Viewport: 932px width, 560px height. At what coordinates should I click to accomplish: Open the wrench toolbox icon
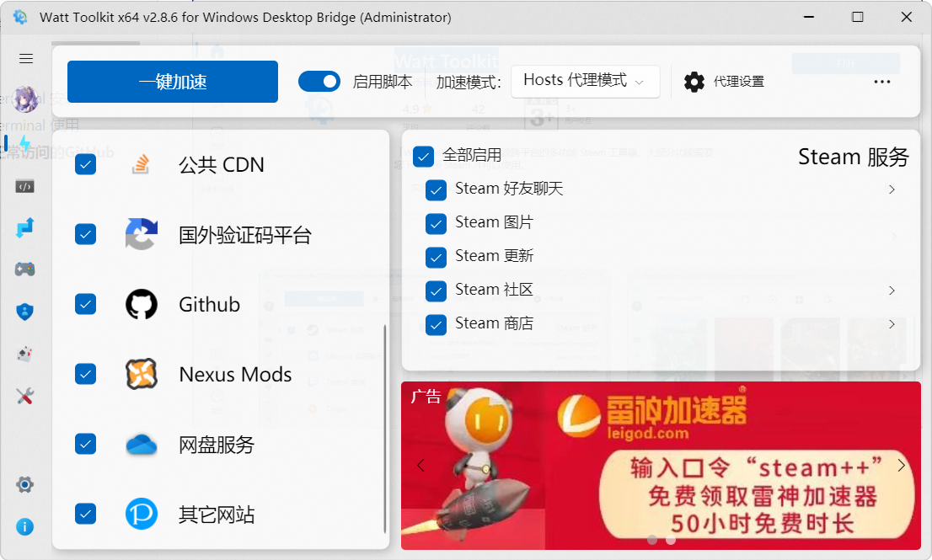tap(24, 396)
